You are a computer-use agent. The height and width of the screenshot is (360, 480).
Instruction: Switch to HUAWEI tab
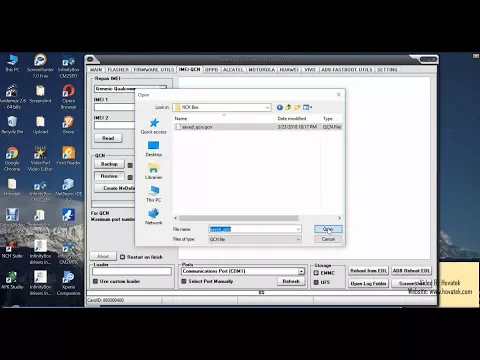289,70
